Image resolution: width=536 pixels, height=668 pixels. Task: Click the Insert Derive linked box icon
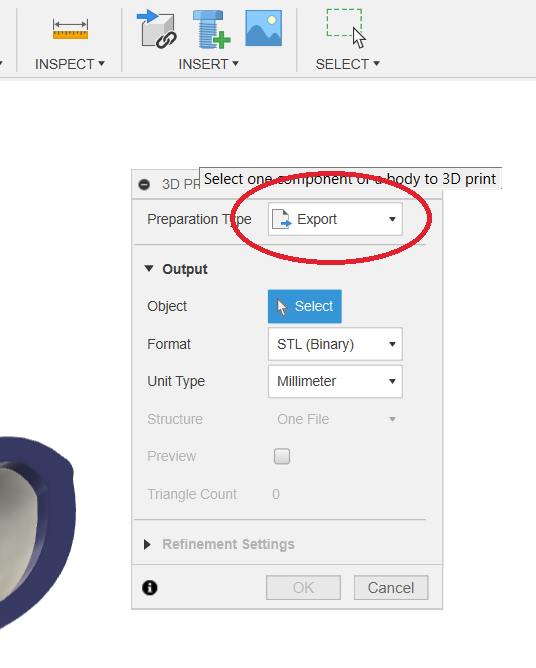point(157,29)
